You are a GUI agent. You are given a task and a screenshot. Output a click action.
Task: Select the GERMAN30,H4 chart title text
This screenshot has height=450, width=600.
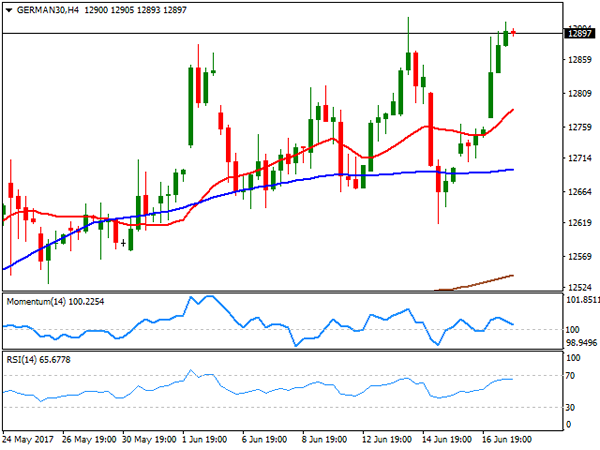(48, 10)
